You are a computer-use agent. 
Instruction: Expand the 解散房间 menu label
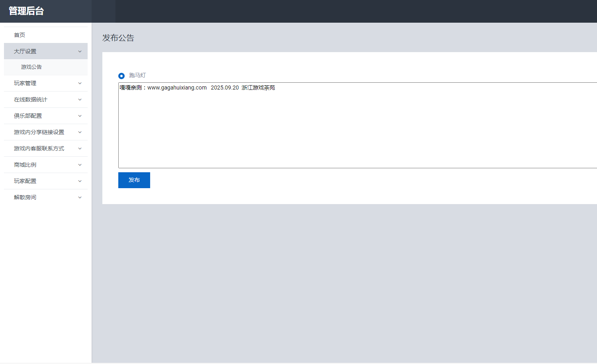pyautogui.click(x=25, y=197)
